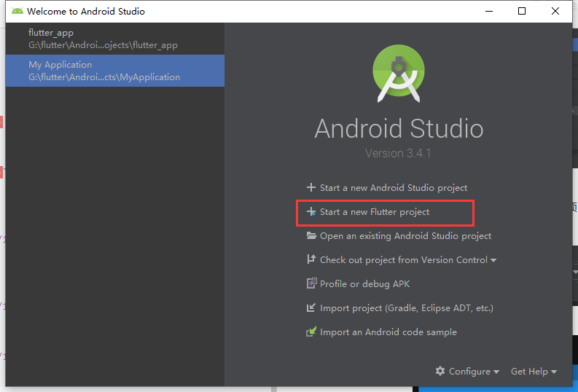The width and height of the screenshot is (578, 392).
Task: Click the Version 3.4.1 text
Action: (x=398, y=153)
